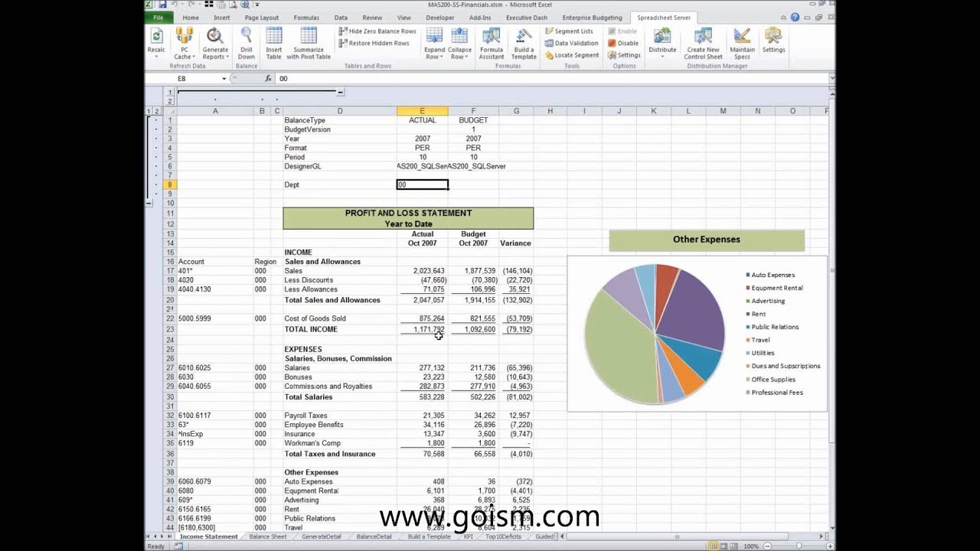This screenshot has height=551, width=980.
Task: Open the Name Box dropdown arrow
Action: click(x=224, y=79)
